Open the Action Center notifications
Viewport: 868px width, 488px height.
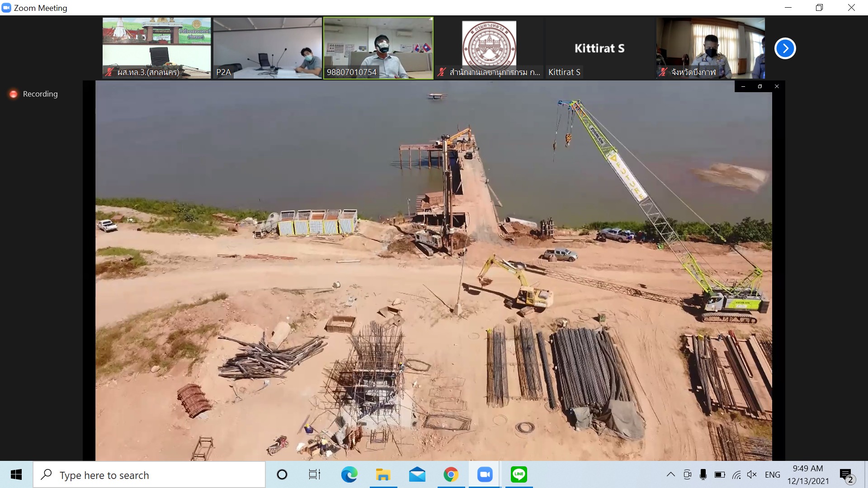coord(846,474)
